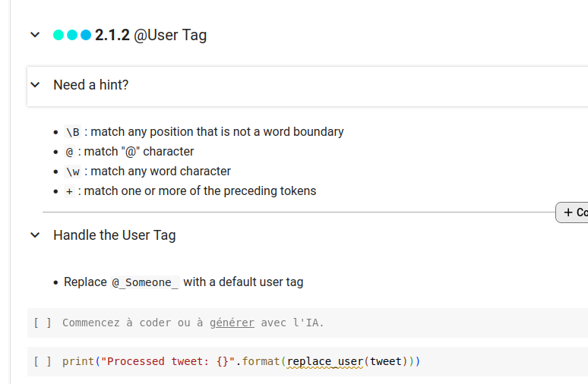Viewport: 588px width, 384px height.
Task: Collapse the 2.1.2 @User Tag section chevron
Action: coord(35,35)
